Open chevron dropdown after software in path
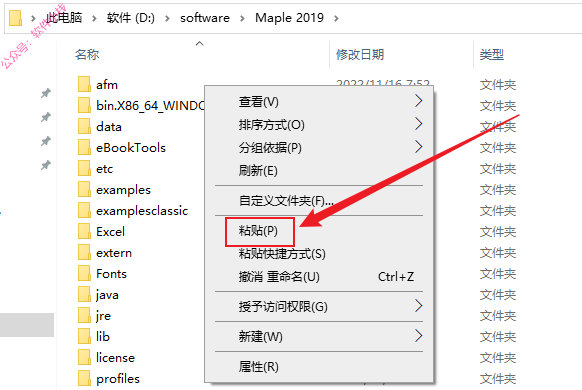Viewport: 582px width, 390px height. pyautogui.click(x=242, y=18)
